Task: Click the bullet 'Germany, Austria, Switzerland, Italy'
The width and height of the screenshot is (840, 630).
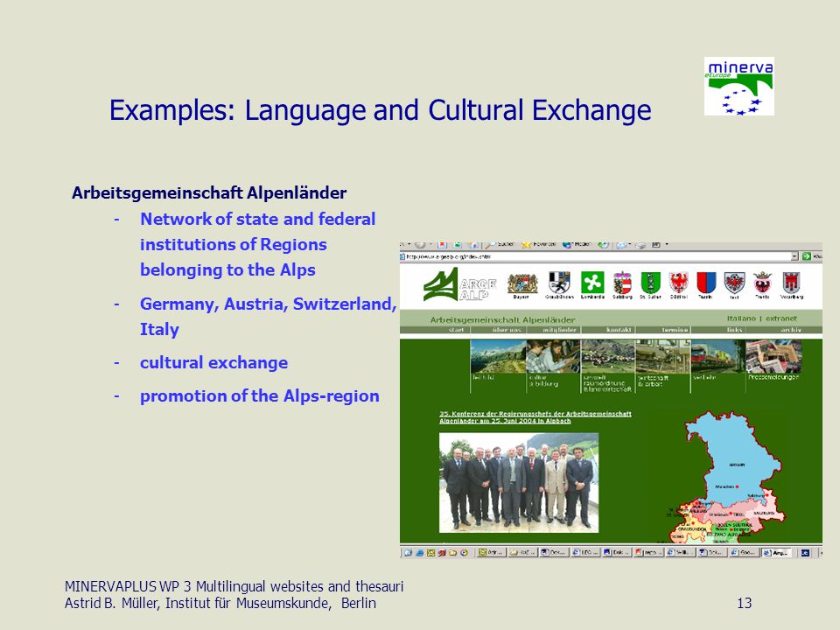Action: (x=268, y=316)
